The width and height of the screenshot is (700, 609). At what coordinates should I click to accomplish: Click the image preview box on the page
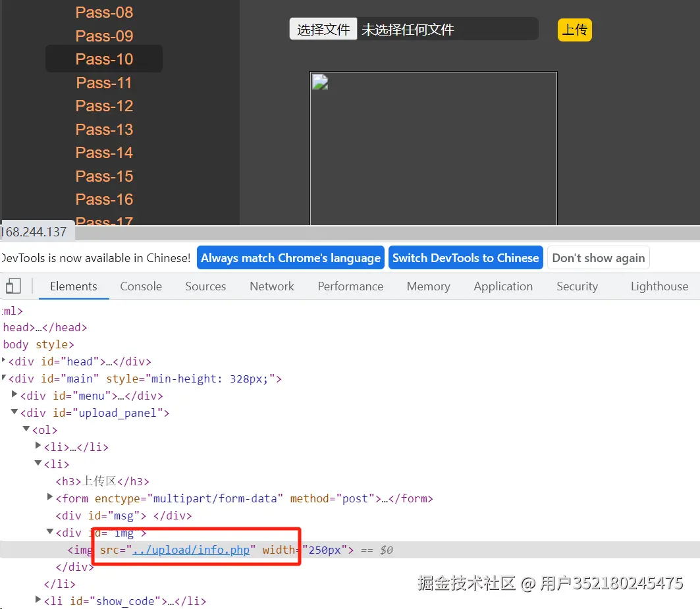tap(433, 148)
